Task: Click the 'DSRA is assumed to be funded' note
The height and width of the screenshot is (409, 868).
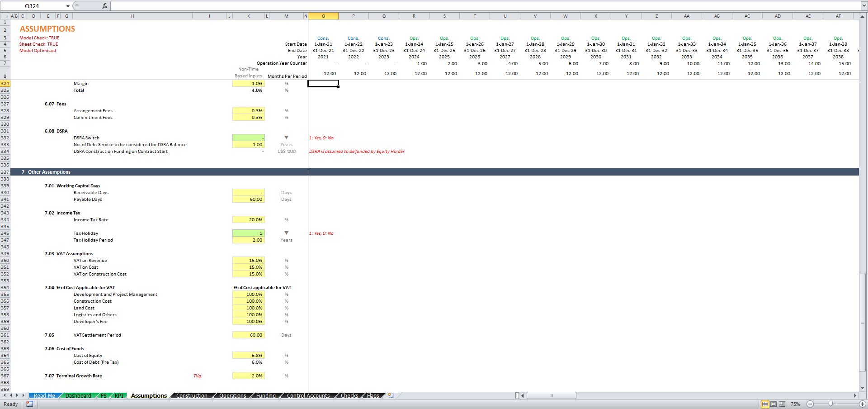Action: click(357, 152)
